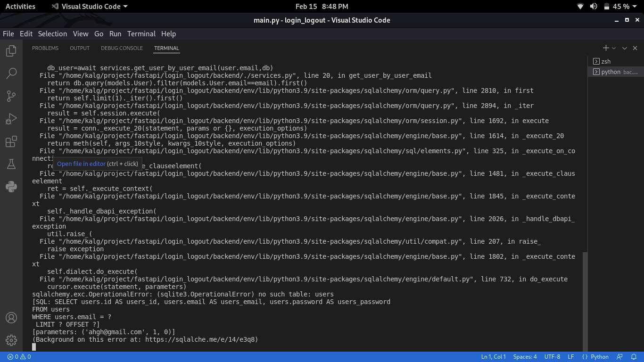Click the Ln 1, Col 1 status indicator
Screen dimensions: 644x362
pyautogui.click(x=493, y=357)
